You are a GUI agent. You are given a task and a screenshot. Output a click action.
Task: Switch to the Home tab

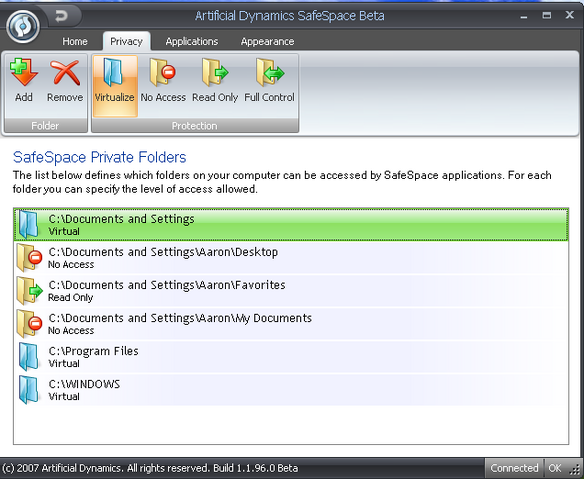point(75,41)
